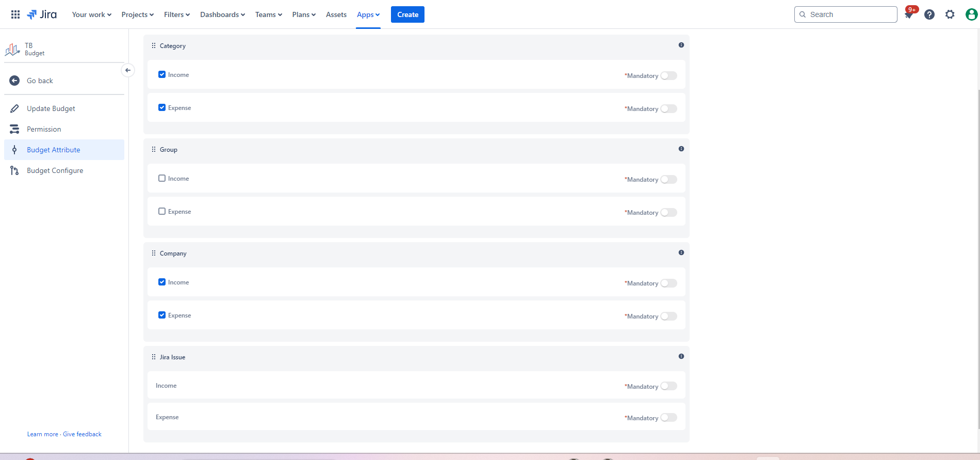Open the Dashboards dropdown
Screen dimensions: 980x460
click(223, 14)
